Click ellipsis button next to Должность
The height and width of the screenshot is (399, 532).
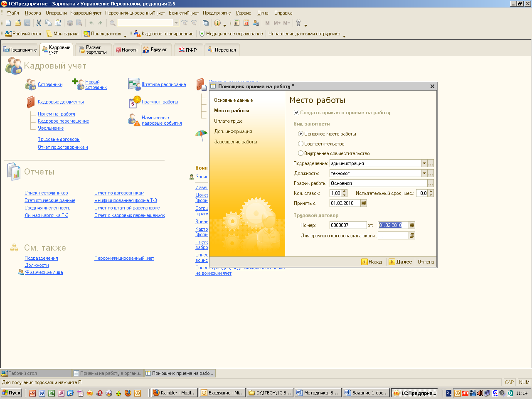[431, 173]
